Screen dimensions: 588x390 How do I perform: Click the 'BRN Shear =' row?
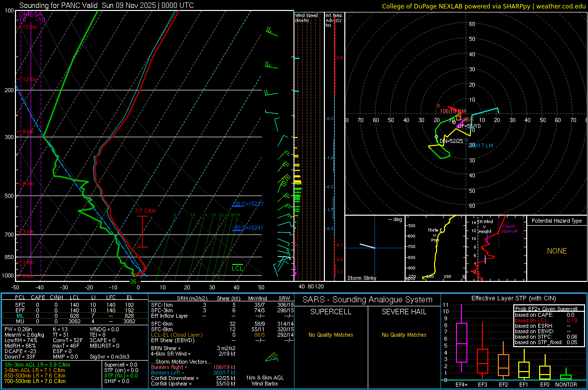(193, 348)
